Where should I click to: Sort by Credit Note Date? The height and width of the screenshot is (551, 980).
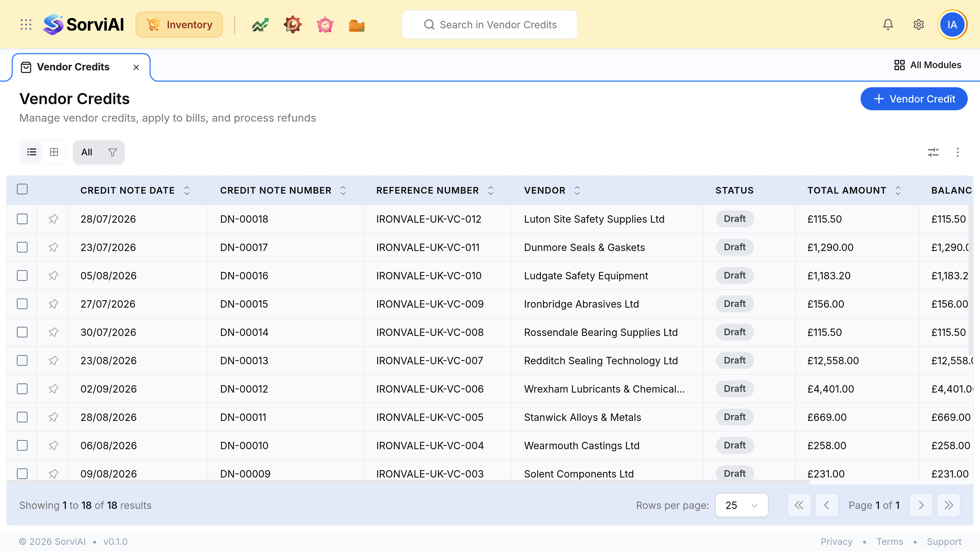[186, 191]
